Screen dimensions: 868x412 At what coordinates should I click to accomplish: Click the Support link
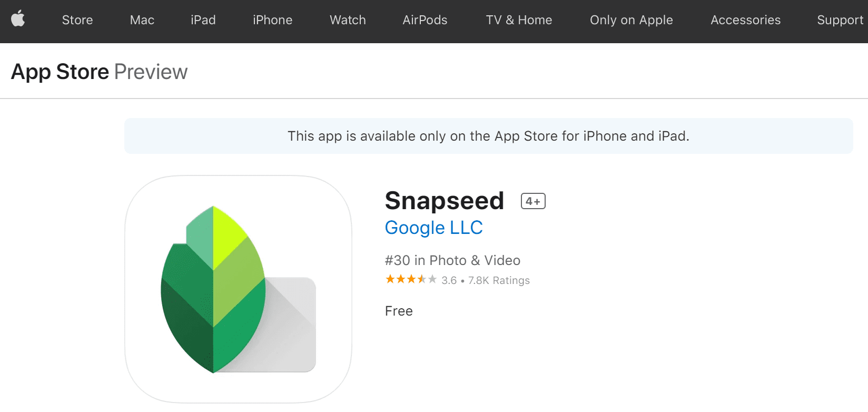(840, 21)
